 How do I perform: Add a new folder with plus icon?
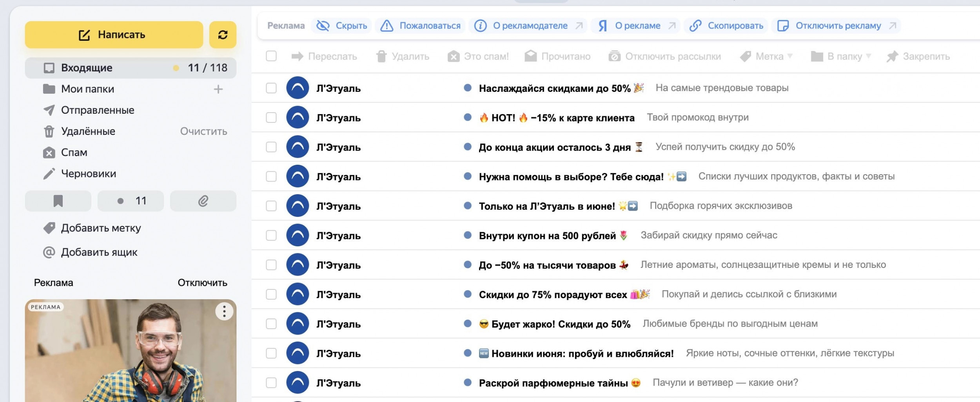point(218,89)
